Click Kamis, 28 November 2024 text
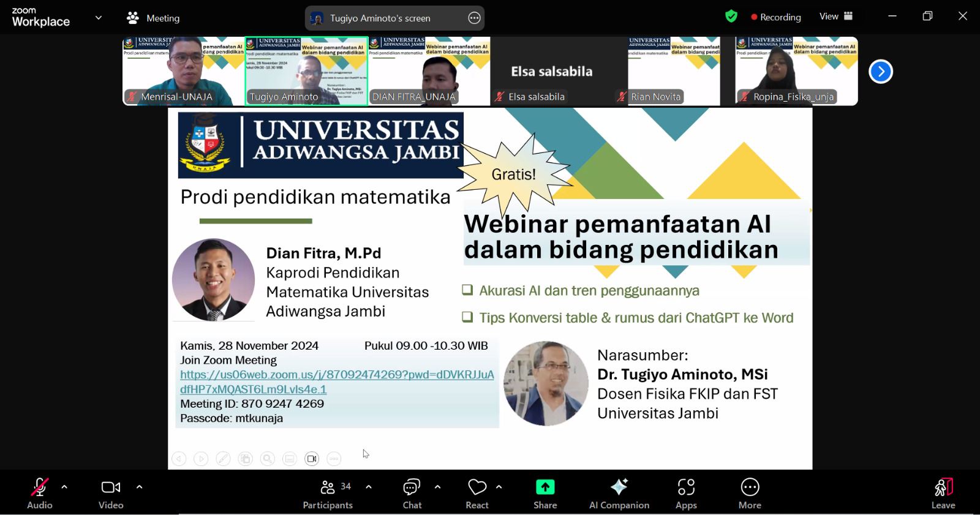 (249, 345)
